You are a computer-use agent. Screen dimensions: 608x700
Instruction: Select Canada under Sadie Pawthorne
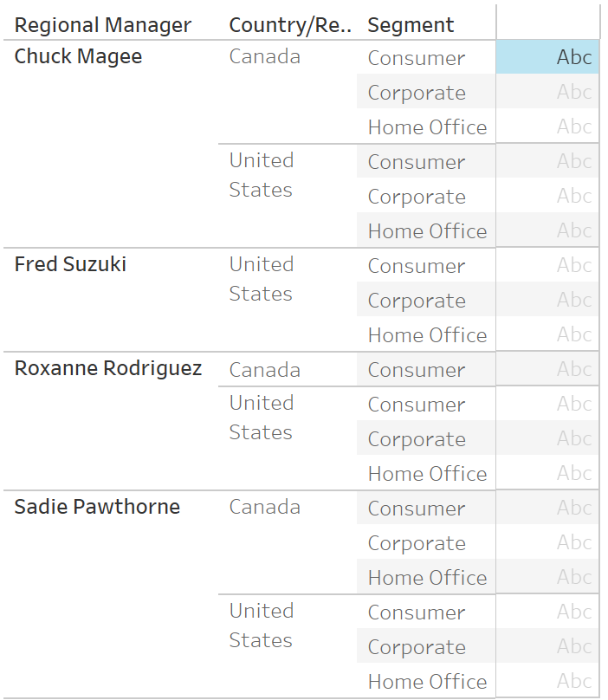265,507
